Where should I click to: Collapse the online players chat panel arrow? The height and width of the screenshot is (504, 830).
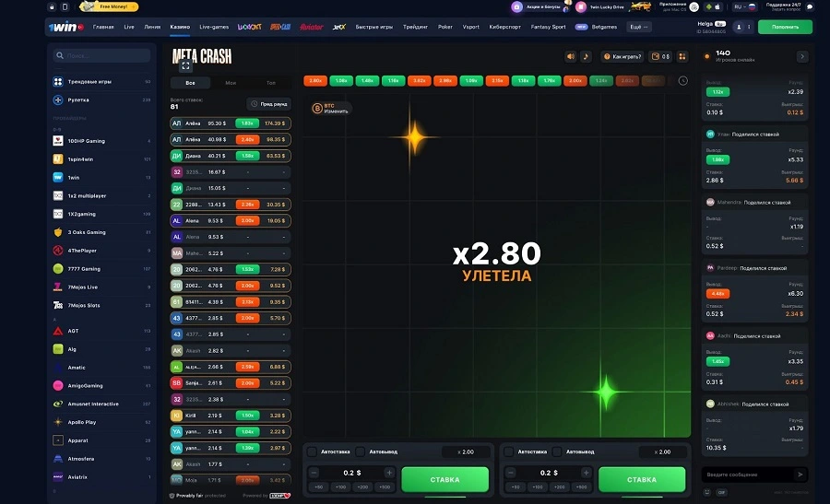point(802,56)
